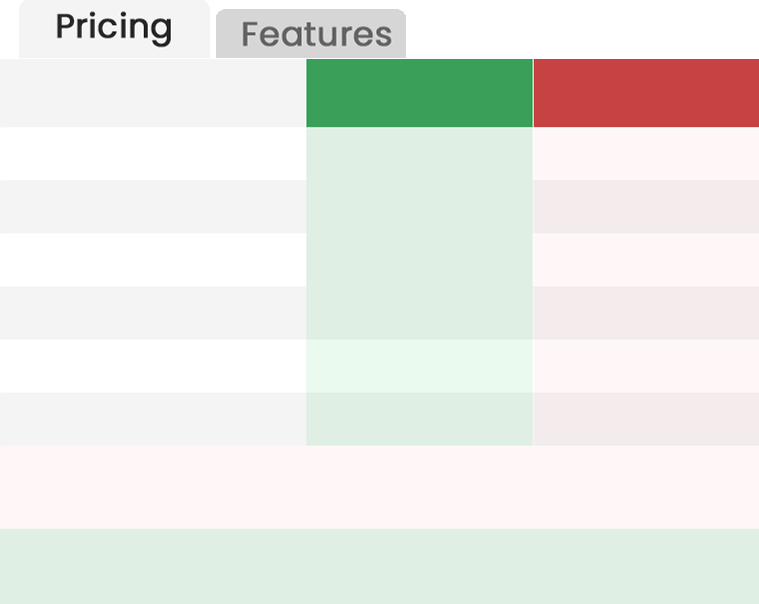Select the blank gray header cell
Screen dimensions: 759x604
point(153,93)
